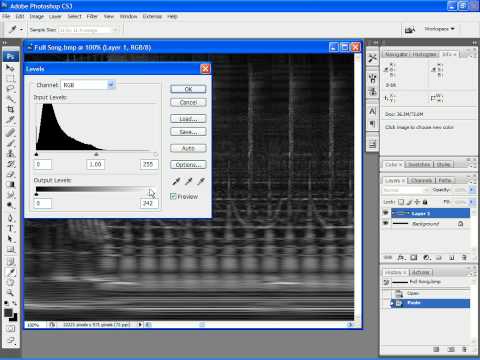Select the Type tool
Viewport: 480px width, 360px height.
10,229
